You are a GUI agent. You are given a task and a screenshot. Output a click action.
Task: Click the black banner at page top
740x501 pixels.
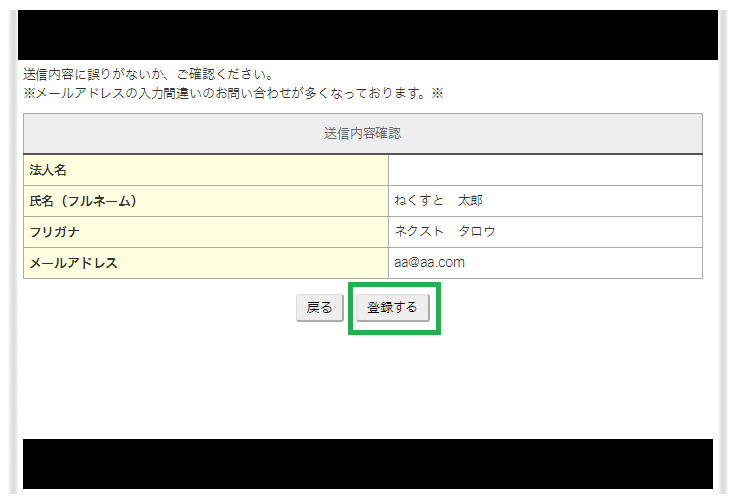tap(368, 35)
